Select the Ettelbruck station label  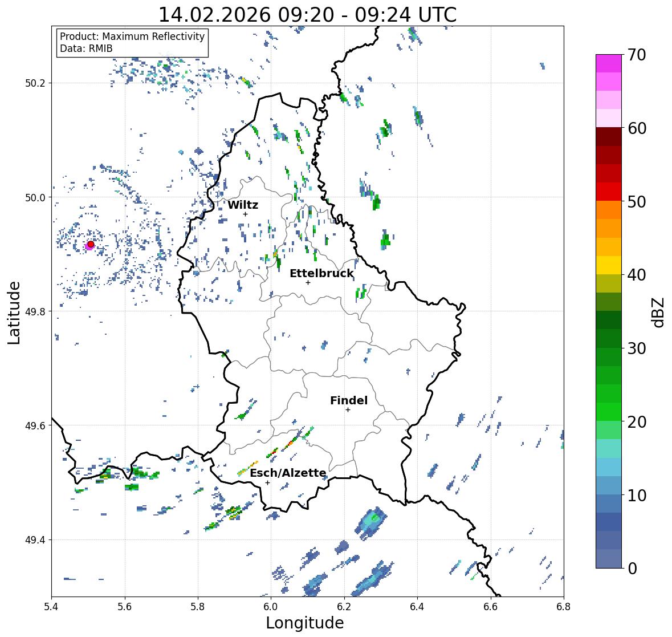coord(321,273)
